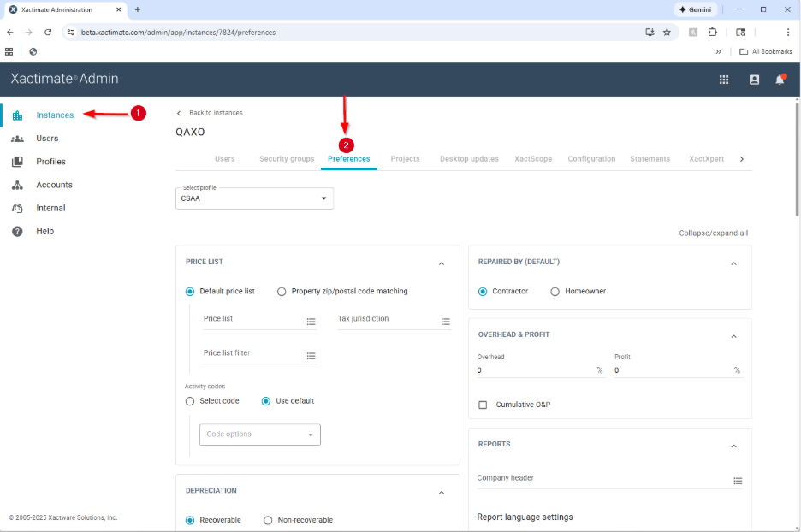
Task: Enable the Cumulative O&P checkbox
Action: (x=483, y=405)
